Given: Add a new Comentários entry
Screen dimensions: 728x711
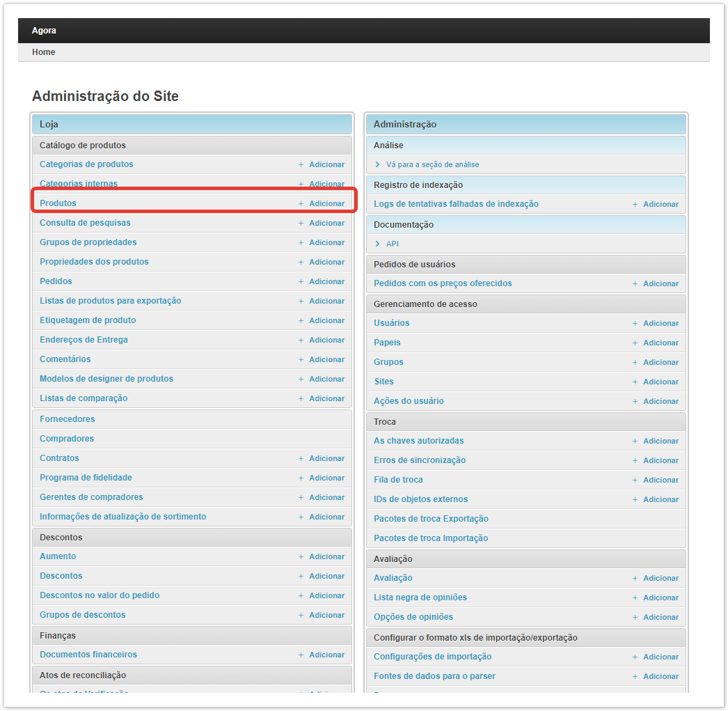Looking at the screenshot, I should pyautogui.click(x=326, y=359).
